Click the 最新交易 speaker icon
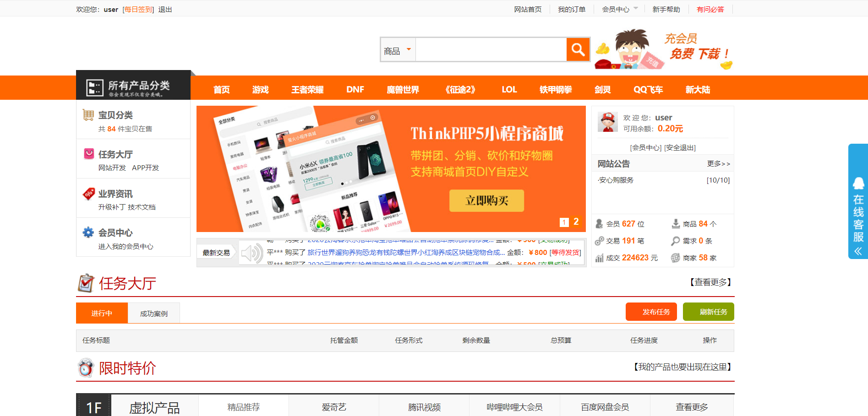Image resolution: width=868 pixels, height=416 pixels. pyautogui.click(x=251, y=253)
